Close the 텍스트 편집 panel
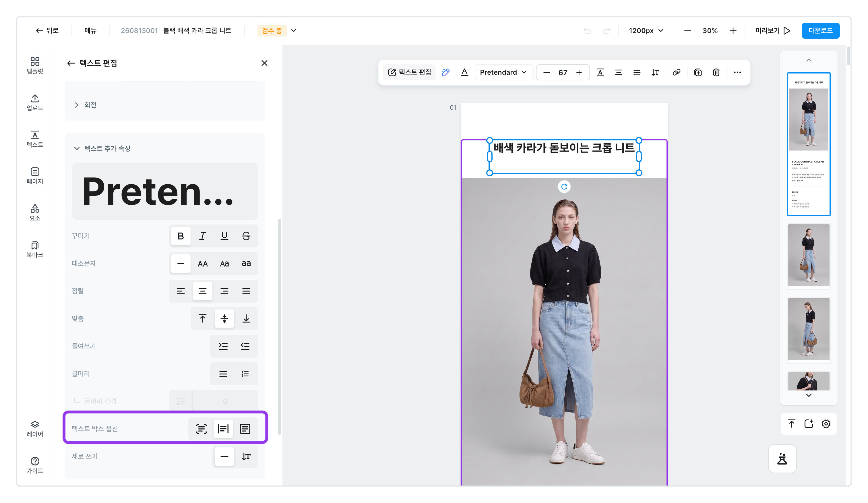Screen dimensions: 868x503 pyautogui.click(x=265, y=63)
